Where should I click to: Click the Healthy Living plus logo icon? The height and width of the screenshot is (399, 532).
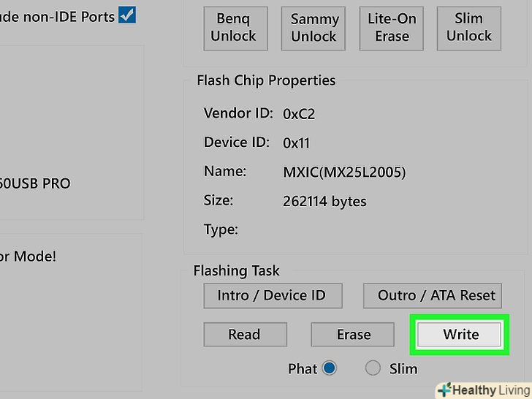click(x=443, y=390)
